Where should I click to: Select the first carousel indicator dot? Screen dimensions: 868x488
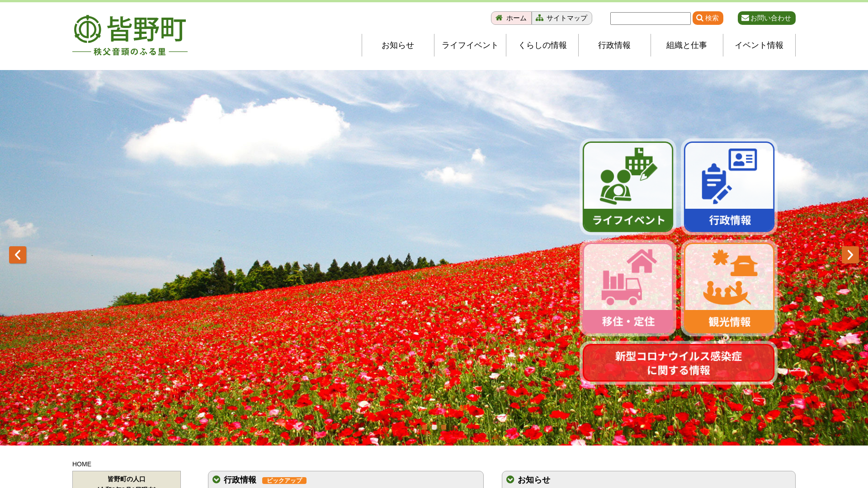click(x=425, y=427)
